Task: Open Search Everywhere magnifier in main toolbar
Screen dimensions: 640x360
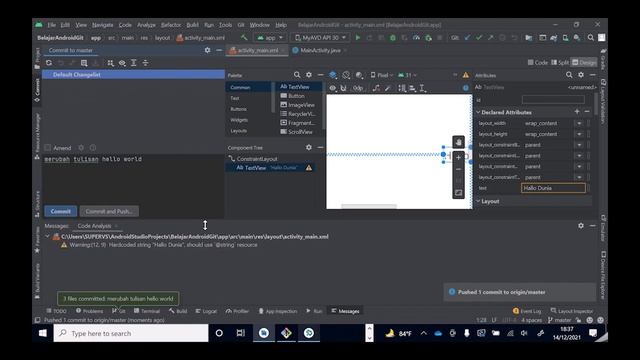Action: coord(590,38)
